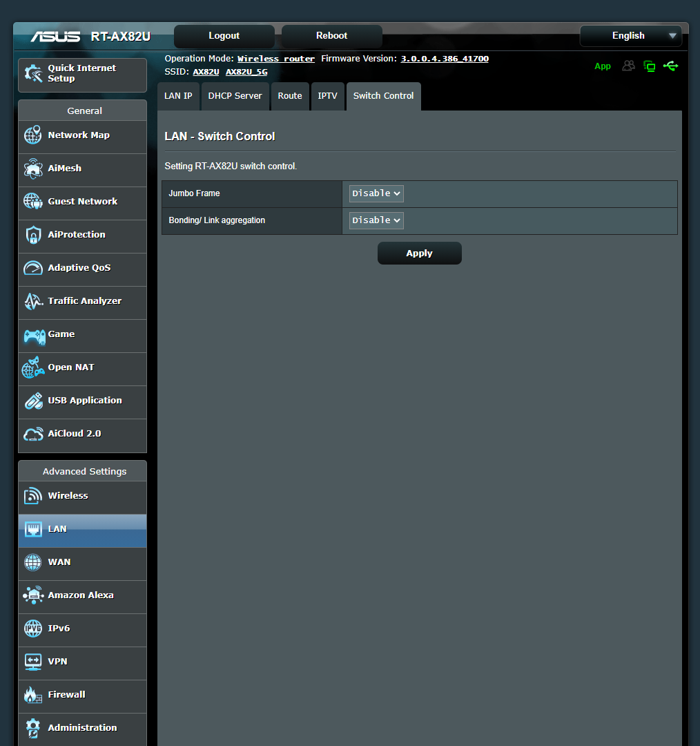
Task: Click the ASUS logo
Action: coord(56,36)
